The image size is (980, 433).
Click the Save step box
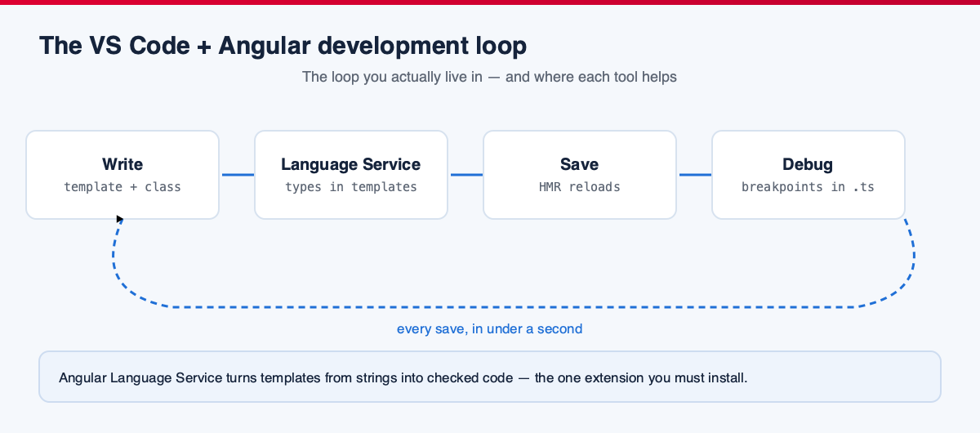[x=580, y=175]
